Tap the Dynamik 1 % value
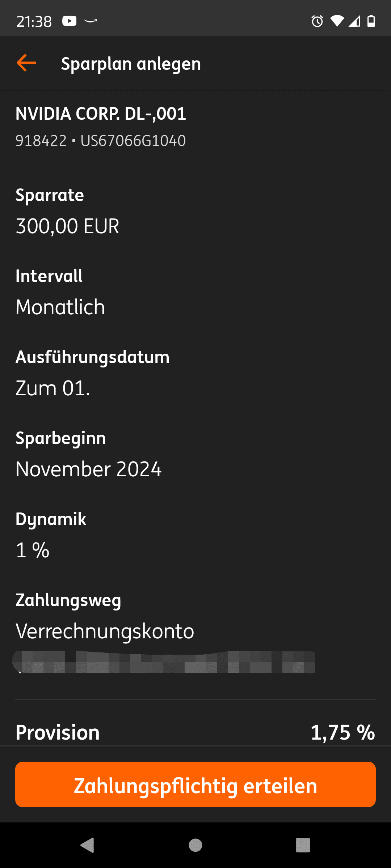Viewport: 391px width, 868px height. point(33,550)
